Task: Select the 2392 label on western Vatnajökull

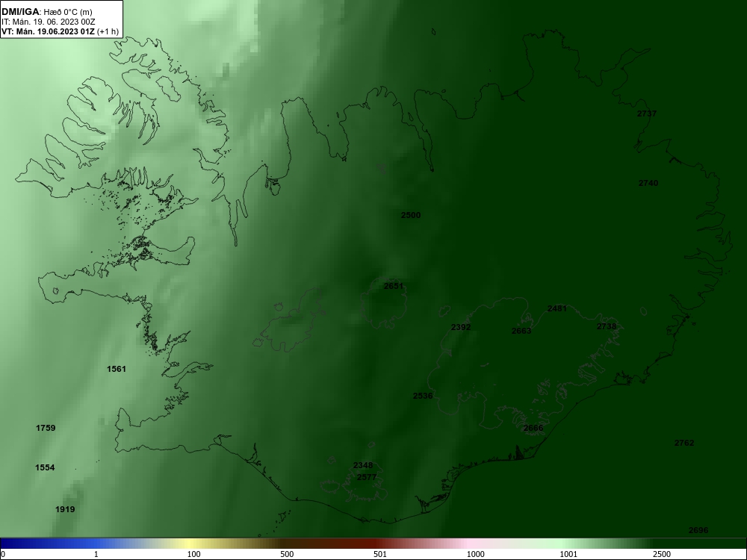Action: pyautogui.click(x=461, y=327)
